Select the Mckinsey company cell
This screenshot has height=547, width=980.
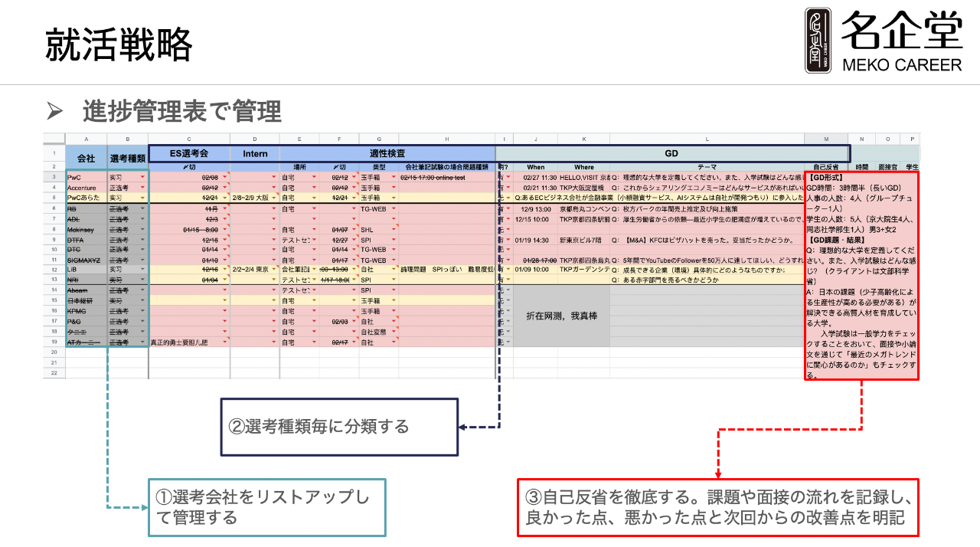pyautogui.click(x=86, y=229)
